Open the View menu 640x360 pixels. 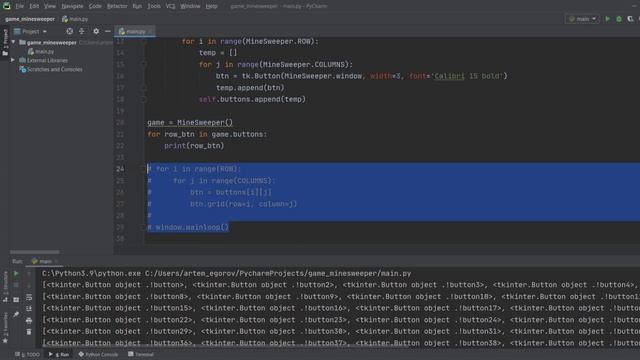pos(49,6)
